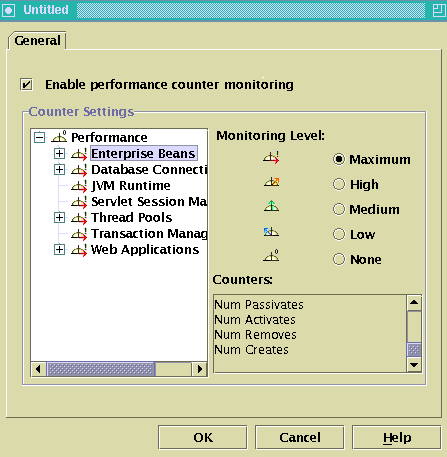Select Transaction Manager in the tree
The height and width of the screenshot is (457, 447).
pyautogui.click(x=149, y=234)
